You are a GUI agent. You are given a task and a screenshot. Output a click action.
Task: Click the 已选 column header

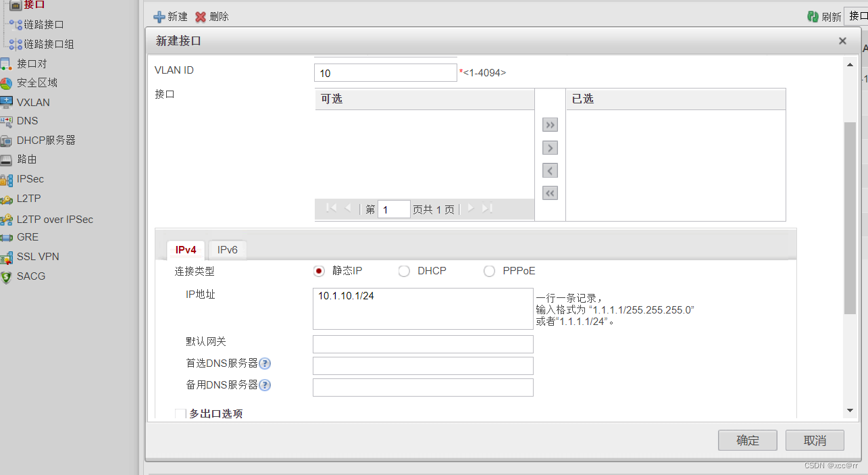[x=675, y=99]
